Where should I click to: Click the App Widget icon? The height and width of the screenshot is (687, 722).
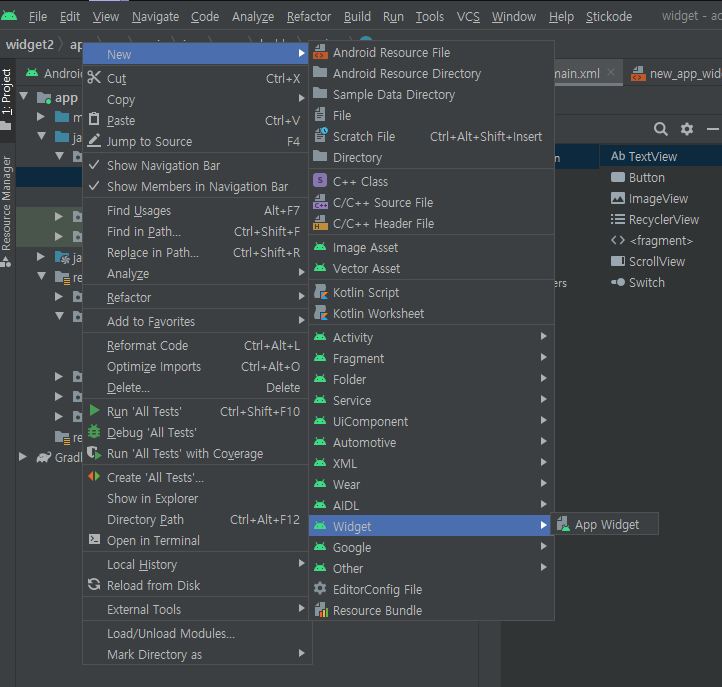click(563, 524)
